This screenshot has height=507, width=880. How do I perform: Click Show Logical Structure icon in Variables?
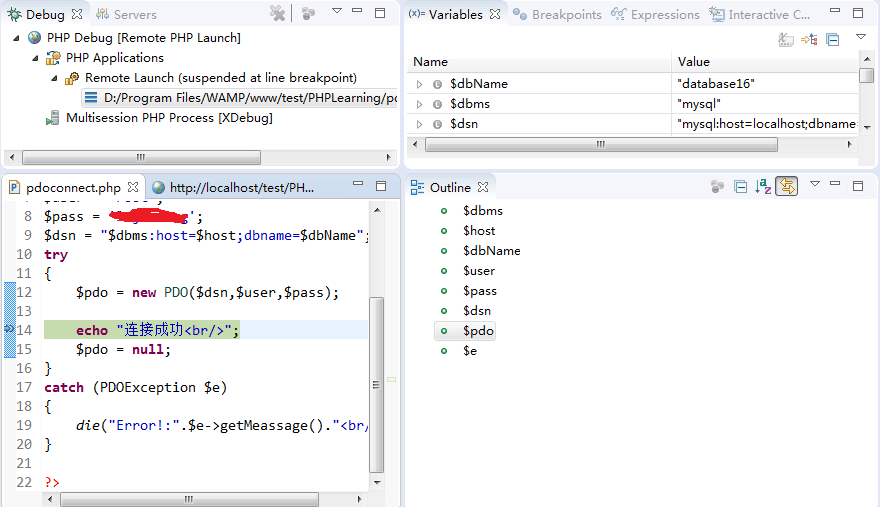809,39
